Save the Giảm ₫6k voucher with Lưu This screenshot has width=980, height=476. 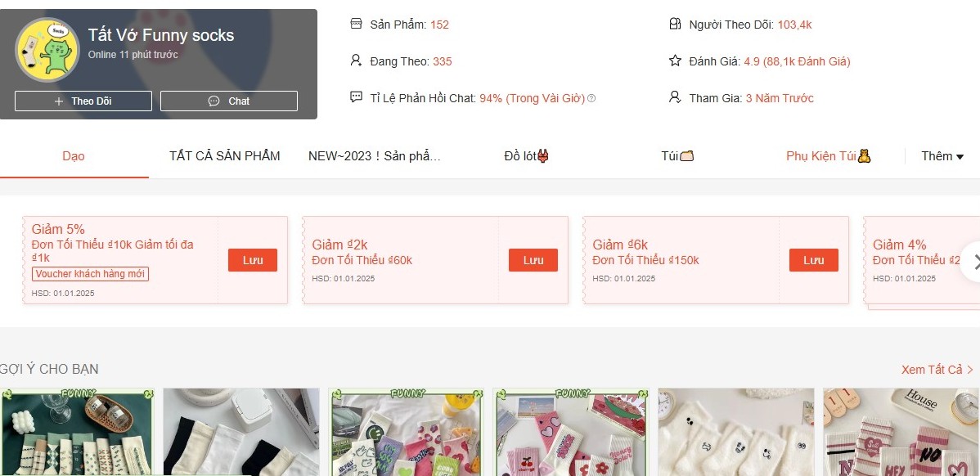tap(814, 260)
